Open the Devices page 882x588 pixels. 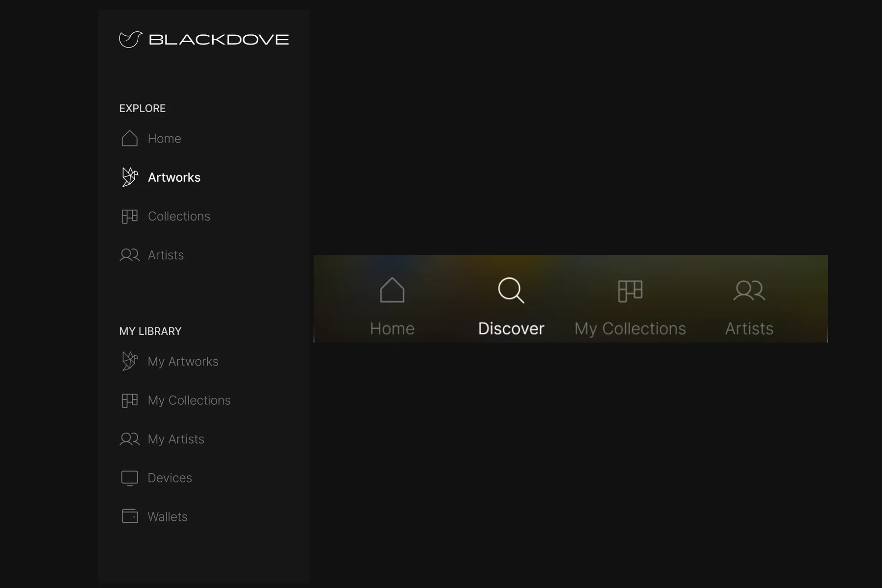(x=170, y=478)
